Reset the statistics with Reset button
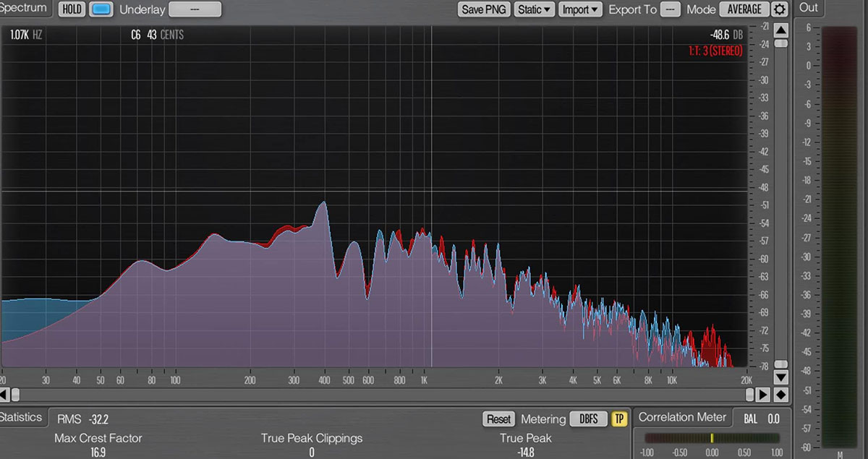 pos(498,419)
